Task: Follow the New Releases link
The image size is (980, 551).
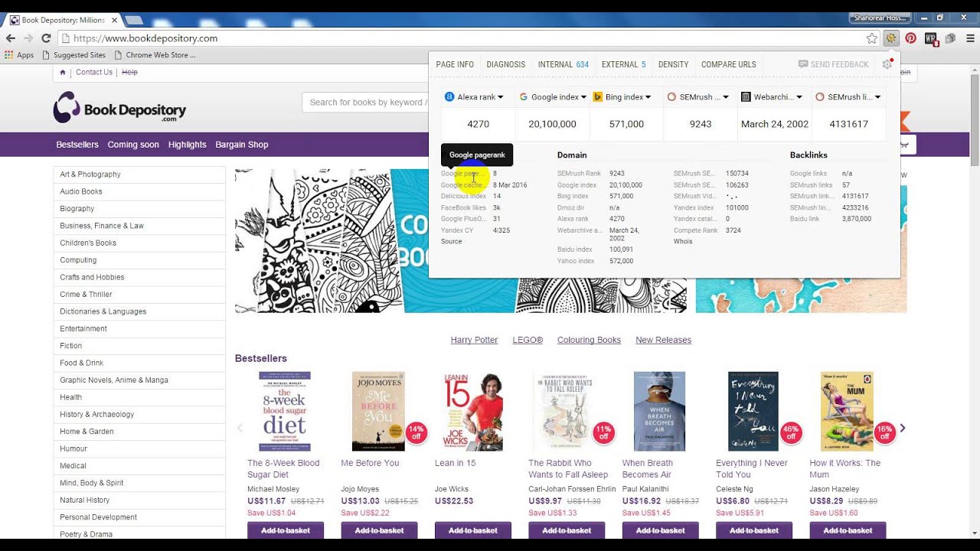Action: tap(663, 340)
